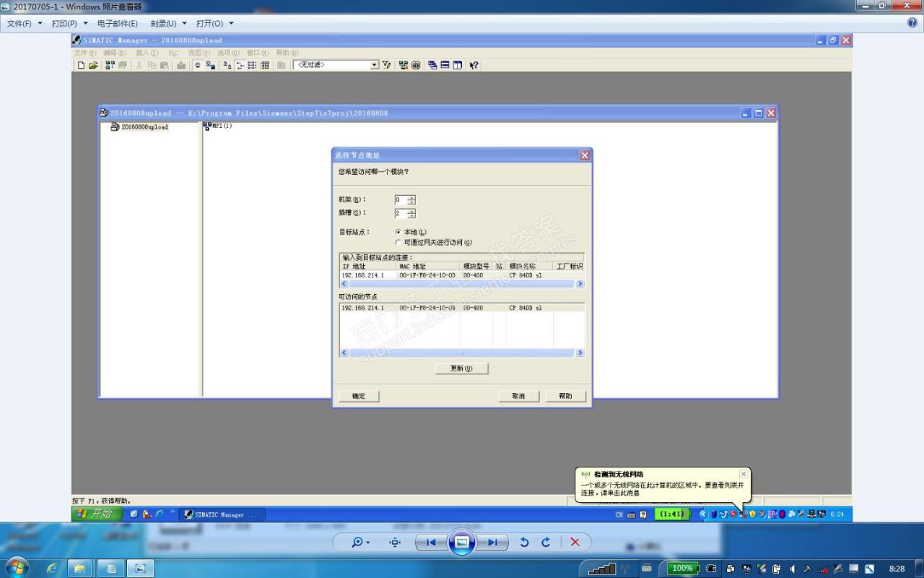924x578 pixels.
Task: Open Internet Explorer from Windows 7 taskbar
Action: pos(52,569)
